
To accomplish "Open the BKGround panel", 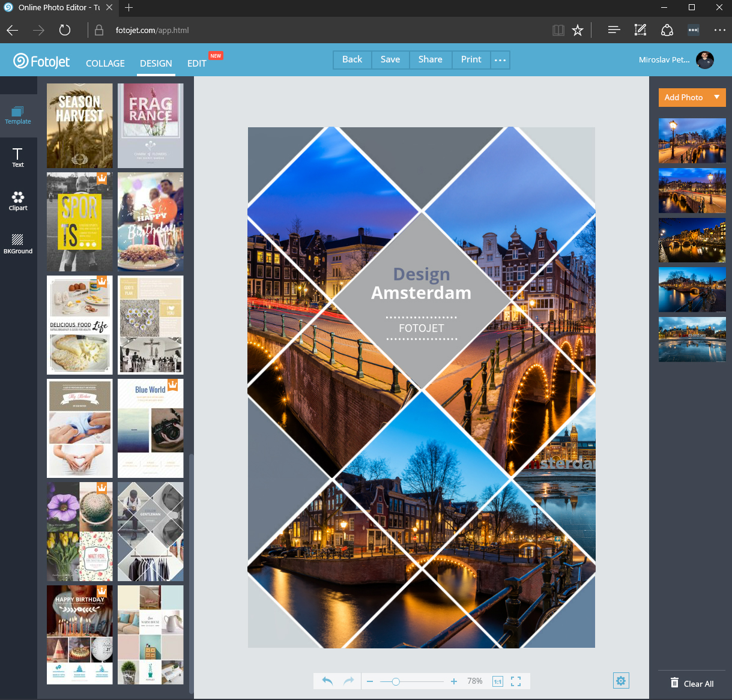I will [18, 244].
